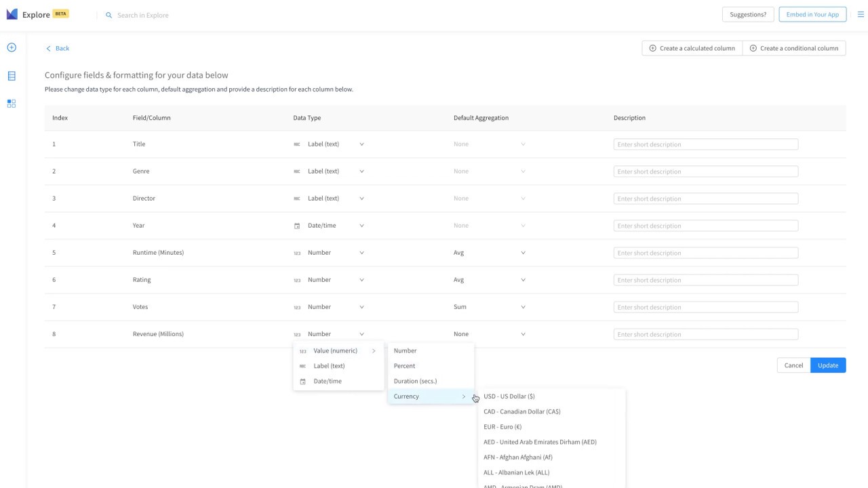Open Votes Sum aggregation dropdown
The width and height of the screenshot is (868, 488).
tap(523, 306)
